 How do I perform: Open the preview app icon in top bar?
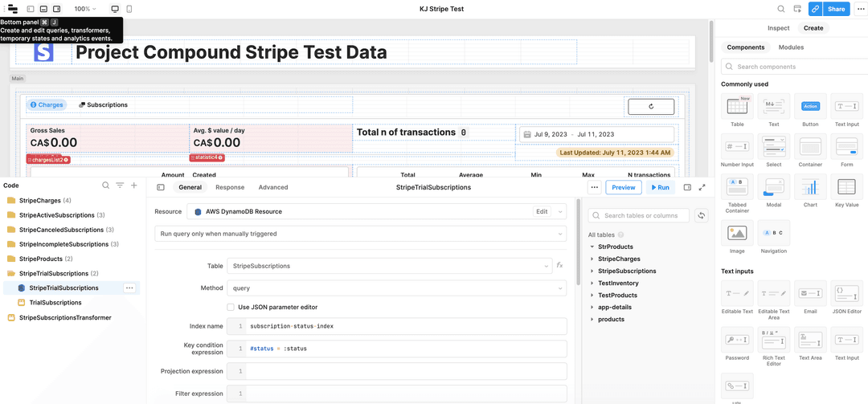tap(797, 9)
